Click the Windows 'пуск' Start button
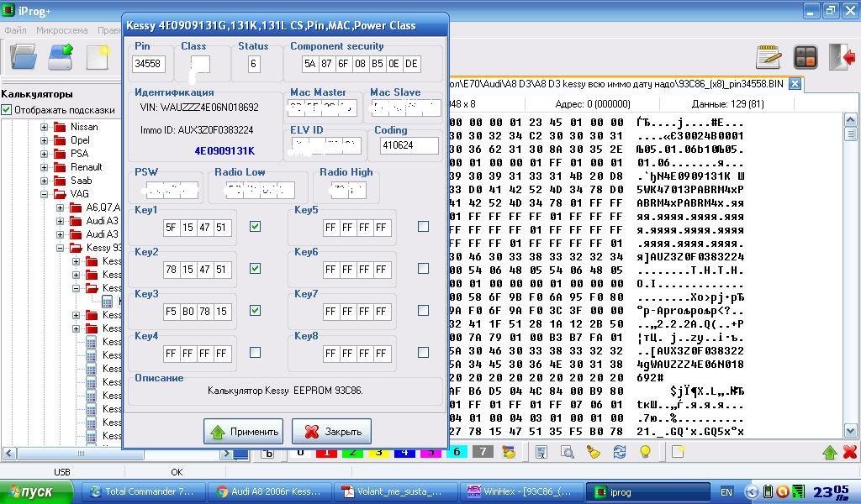This screenshot has height=504, width=861. (36, 492)
